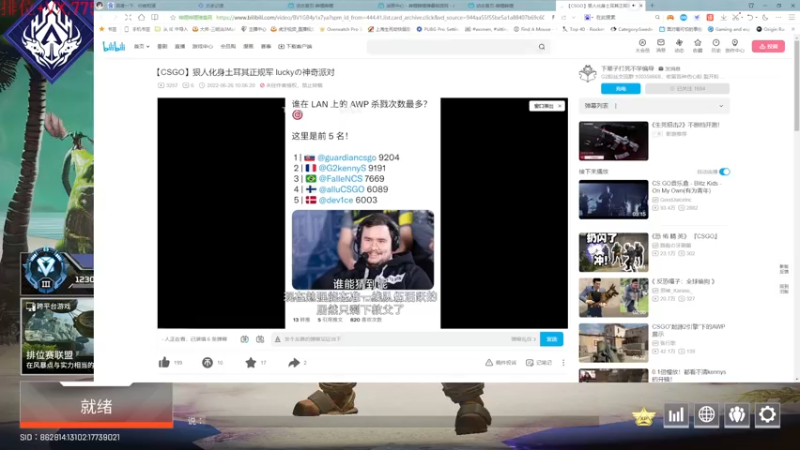Open 记笔记 notes icon
The height and width of the screenshot is (450, 800).
point(530,362)
